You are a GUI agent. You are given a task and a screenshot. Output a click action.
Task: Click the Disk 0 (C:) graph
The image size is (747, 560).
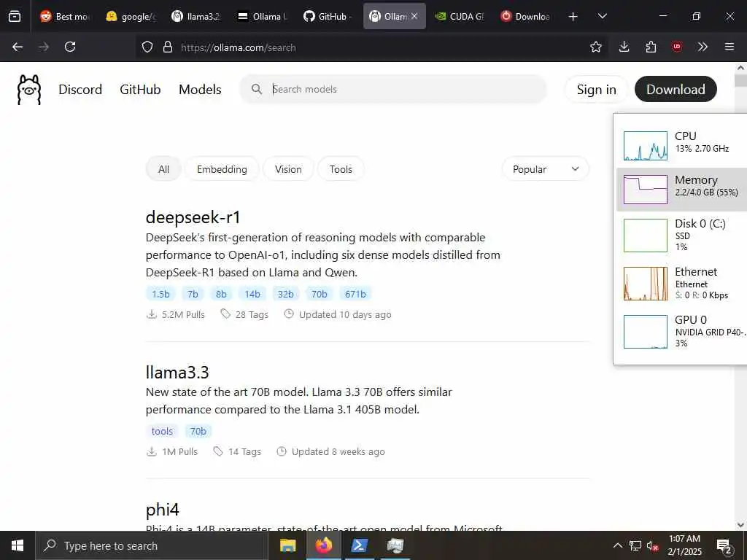click(645, 236)
